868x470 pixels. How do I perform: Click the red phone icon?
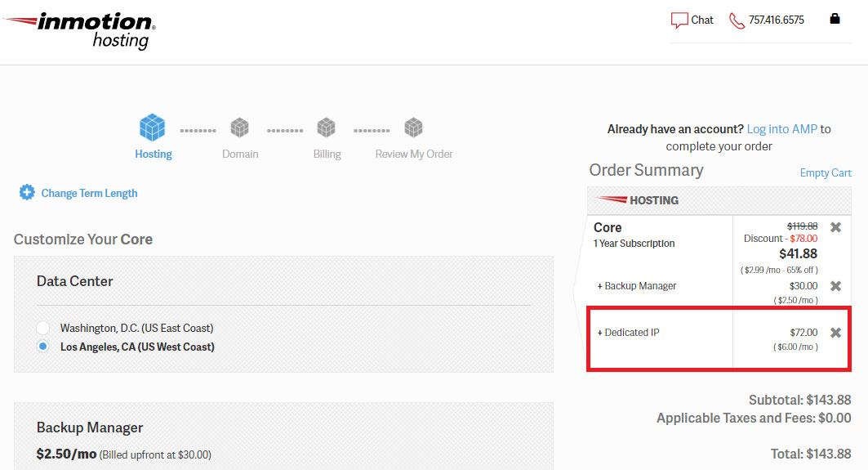coord(737,20)
